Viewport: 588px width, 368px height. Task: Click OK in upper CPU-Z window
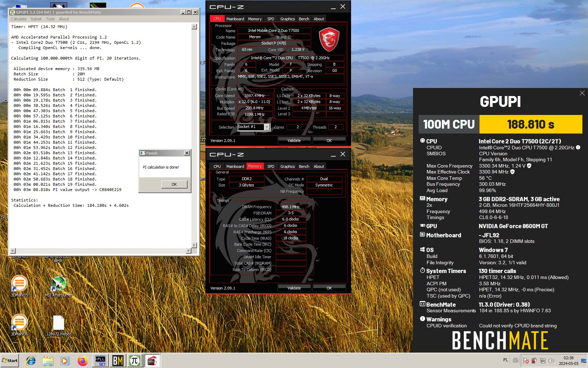point(329,141)
